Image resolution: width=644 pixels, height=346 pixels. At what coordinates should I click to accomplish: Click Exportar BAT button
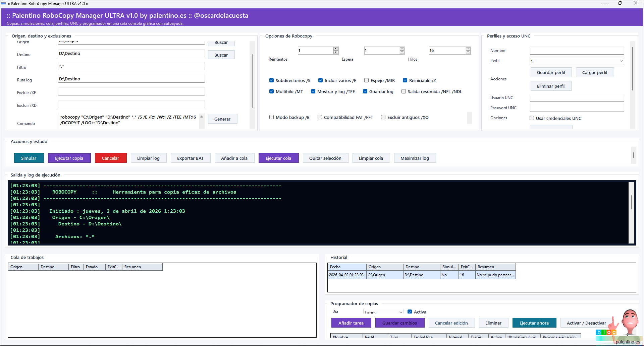pyautogui.click(x=190, y=158)
